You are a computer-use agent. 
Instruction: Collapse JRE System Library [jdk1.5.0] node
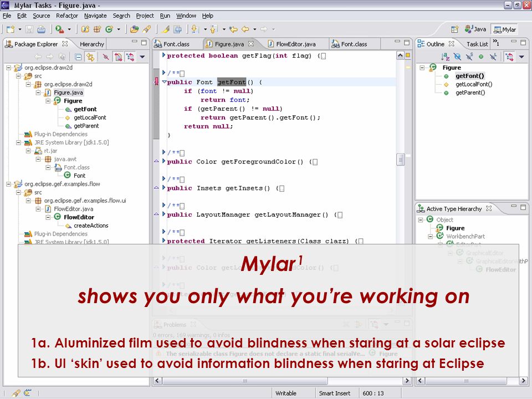(x=19, y=142)
